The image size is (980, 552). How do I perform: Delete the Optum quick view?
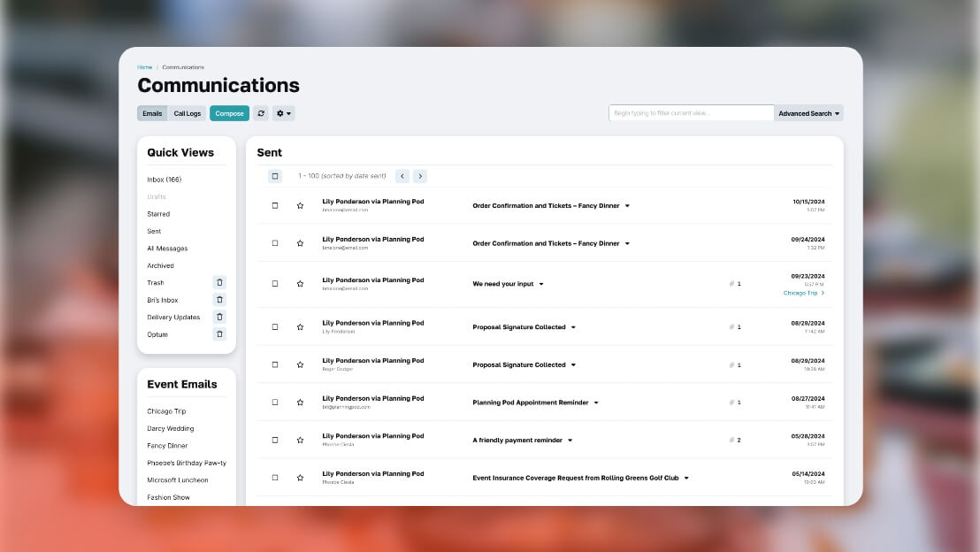tap(219, 334)
